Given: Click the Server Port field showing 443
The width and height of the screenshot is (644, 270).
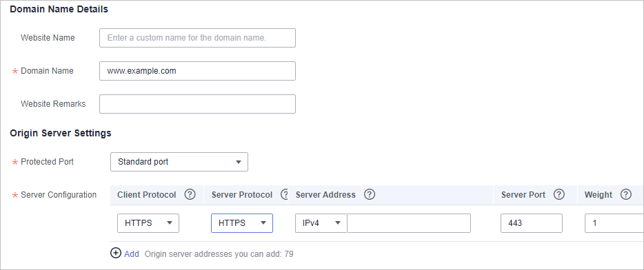Looking at the screenshot, I should (532, 223).
